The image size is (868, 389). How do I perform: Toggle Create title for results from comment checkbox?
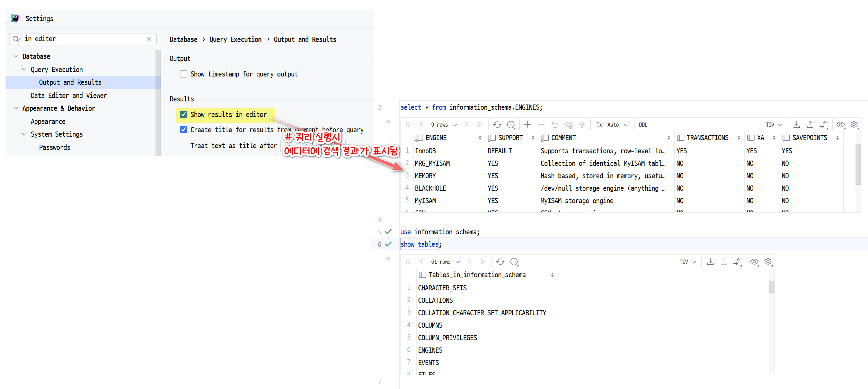(184, 130)
